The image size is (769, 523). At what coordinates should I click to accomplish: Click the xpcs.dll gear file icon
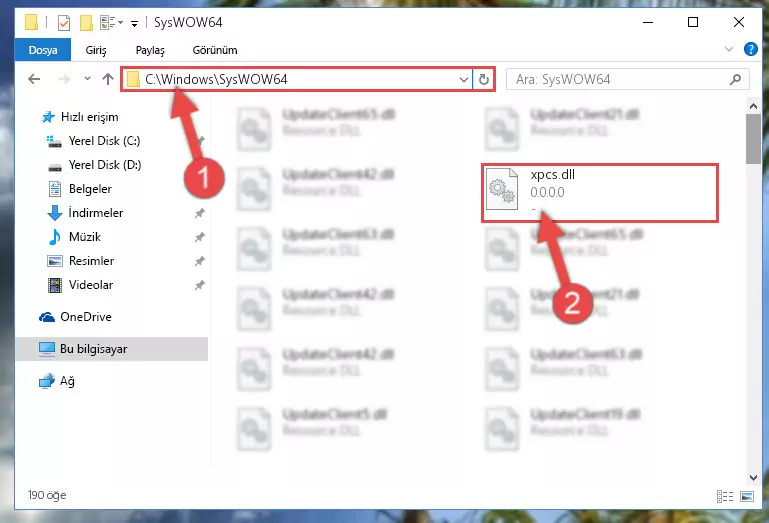[502, 189]
